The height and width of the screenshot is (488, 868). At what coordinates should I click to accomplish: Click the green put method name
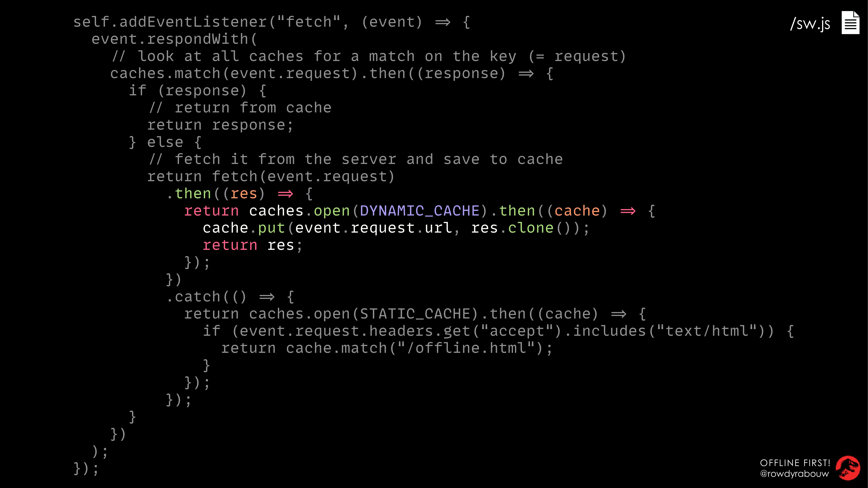[272, 228]
